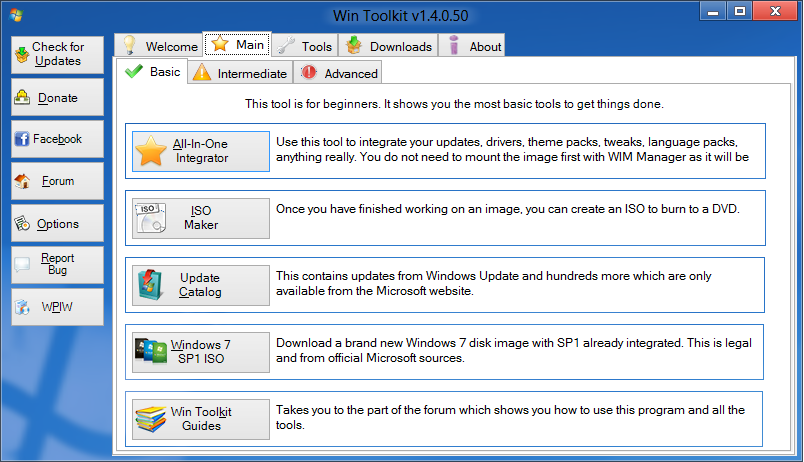Viewport: 804px width, 462px height.
Task: Click the Report Bug button
Action: (57, 265)
